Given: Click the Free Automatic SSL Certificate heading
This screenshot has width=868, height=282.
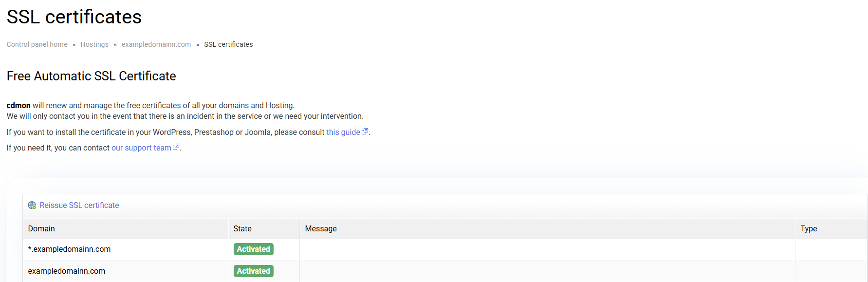Looking at the screenshot, I should pos(92,76).
